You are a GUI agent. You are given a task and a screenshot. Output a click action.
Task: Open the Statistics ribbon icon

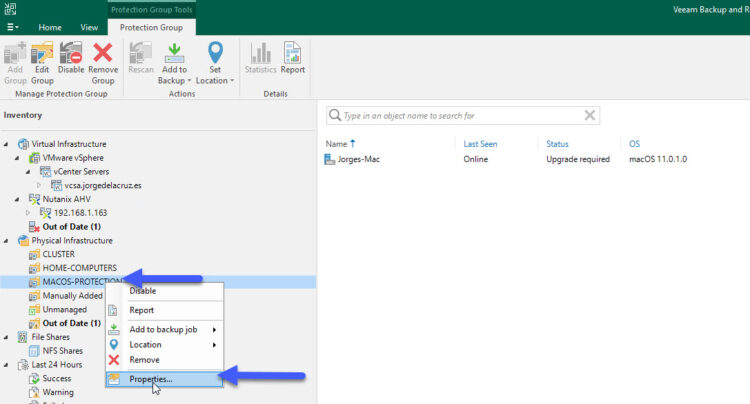(x=261, y=53)
